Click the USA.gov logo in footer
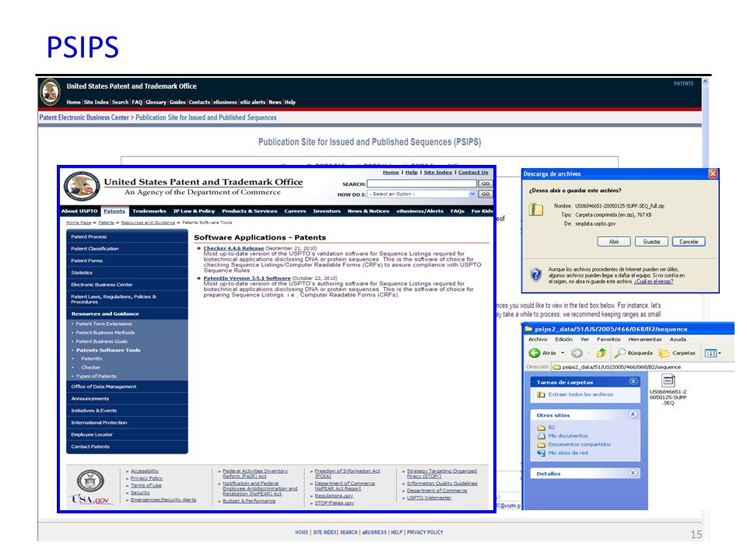This screenshot has width=747, height=560. [x=91, y=499]
